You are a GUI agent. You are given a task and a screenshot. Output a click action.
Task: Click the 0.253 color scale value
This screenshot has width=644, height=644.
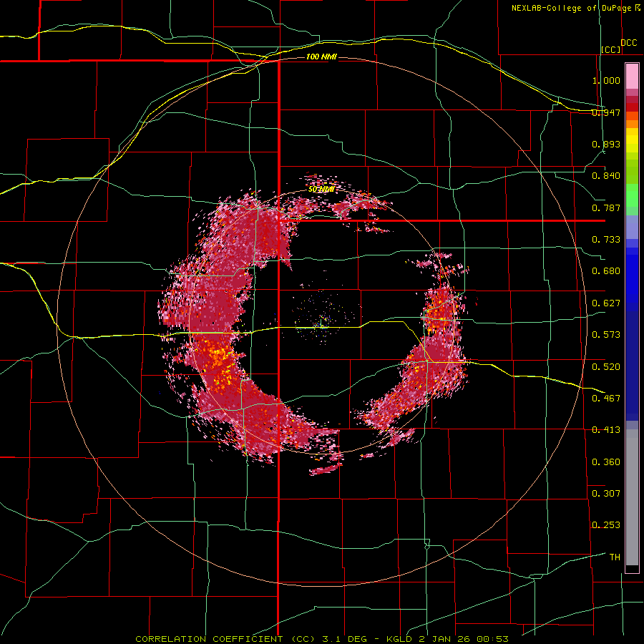tap(606, 525)
